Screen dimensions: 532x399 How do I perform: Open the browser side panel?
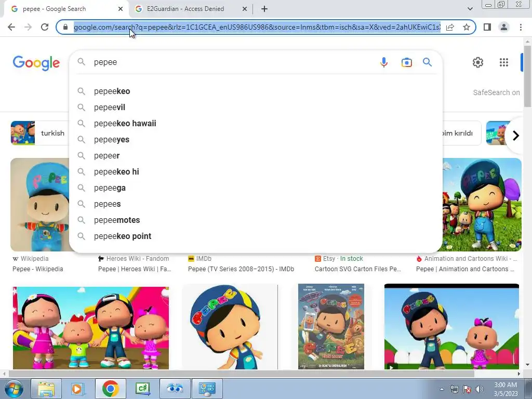click(x=487, y=27)
